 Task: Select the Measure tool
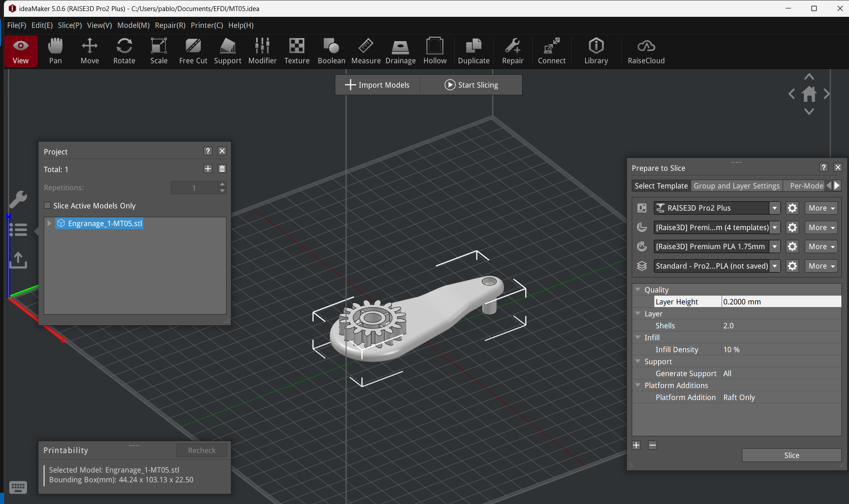(x=366, y=51)
